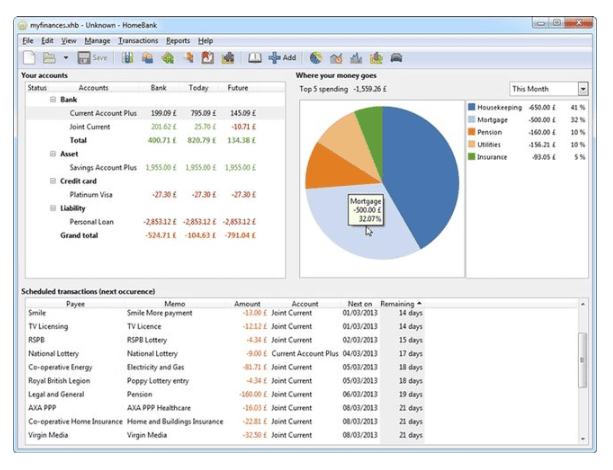This screenshot has height=470, width=613.
Task: Open the accounts manager icon
Action: 127,58
